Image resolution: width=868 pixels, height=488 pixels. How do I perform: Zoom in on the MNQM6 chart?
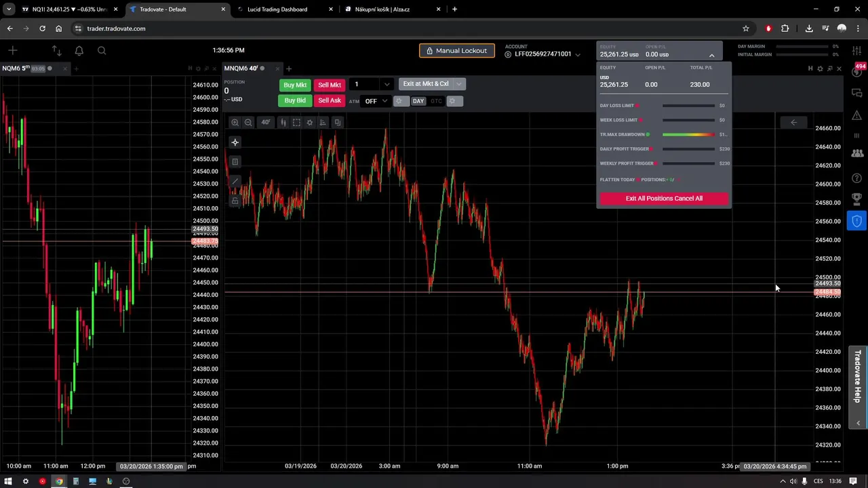point(235,123)
